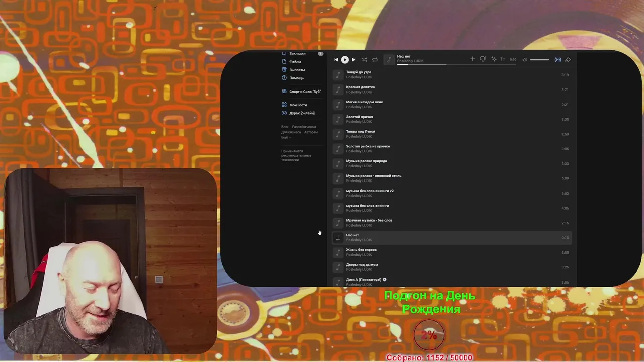Expand the Ещё footer dropdown
Image resolution: width=644 pixels, height=362 pixels.
[x=286, y=137]
